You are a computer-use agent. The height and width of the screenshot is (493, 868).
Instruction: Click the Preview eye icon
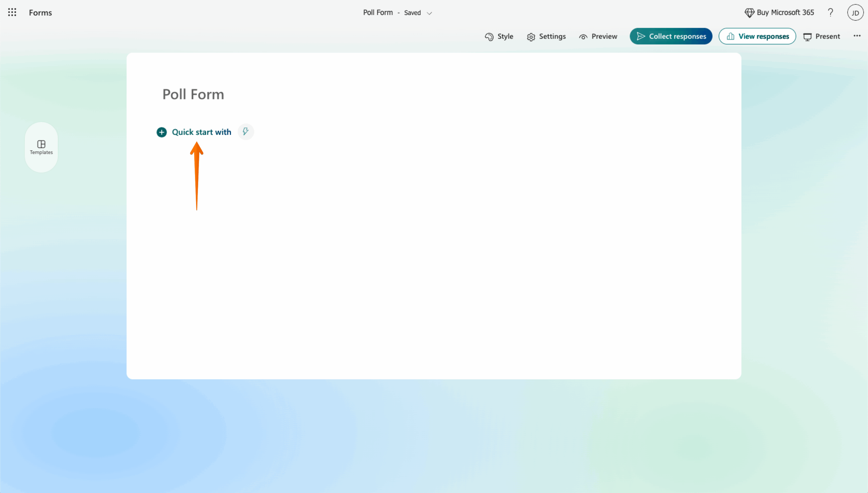pos(583,37)
